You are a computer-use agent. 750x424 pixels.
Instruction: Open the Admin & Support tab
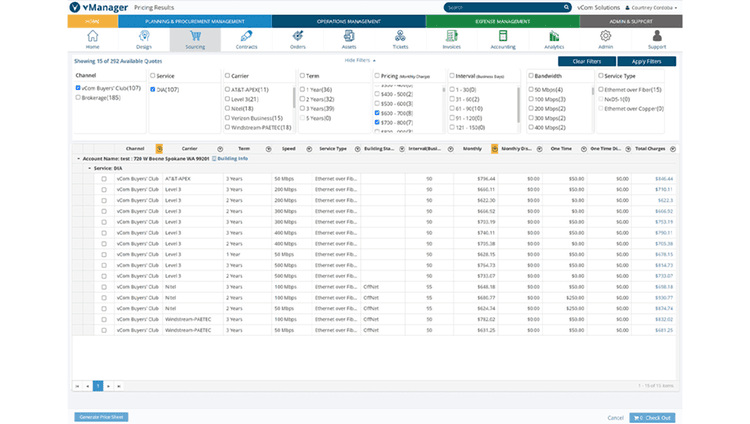tap(631, 22)
